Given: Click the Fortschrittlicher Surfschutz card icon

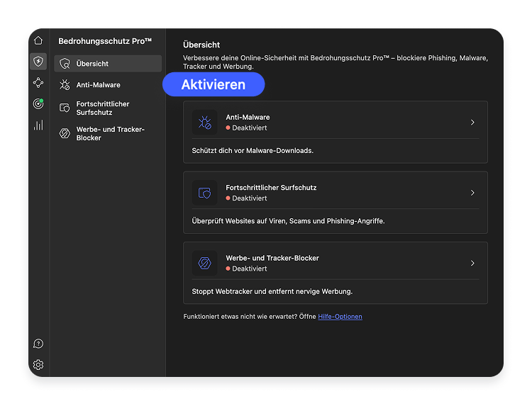Looking at the screenshot, I should (x=204, y=193).
